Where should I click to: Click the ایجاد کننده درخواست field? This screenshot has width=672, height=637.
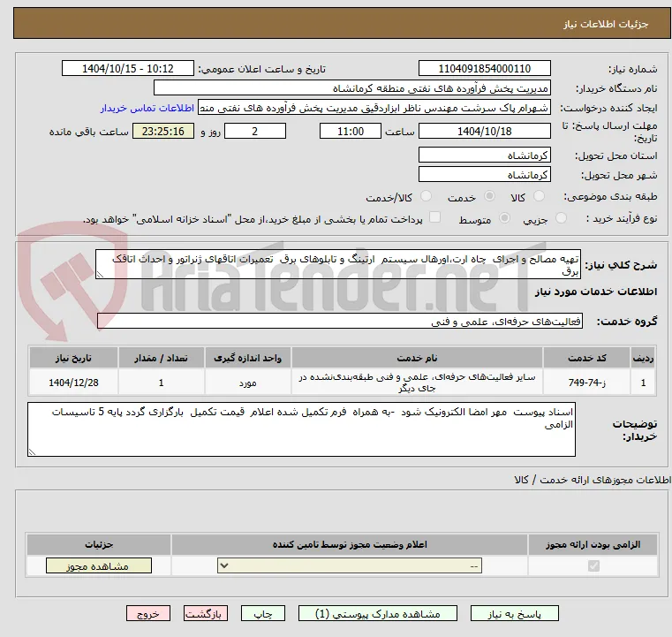pos(374,108)
